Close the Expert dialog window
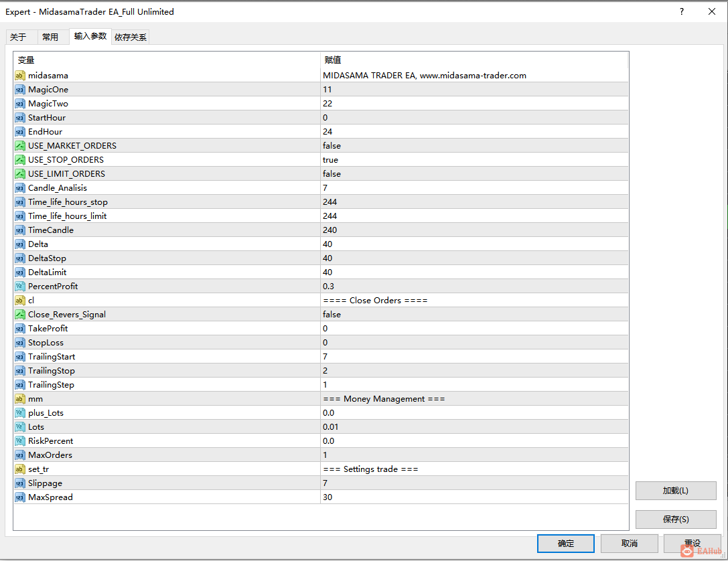 (x=712, y=11)
